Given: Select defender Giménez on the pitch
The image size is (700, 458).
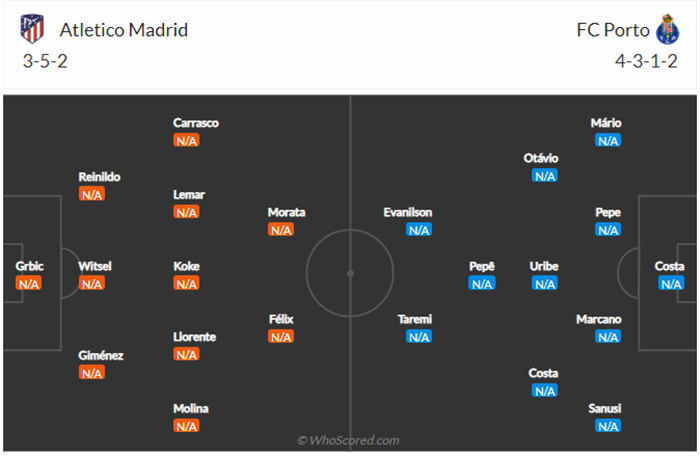Looking at the screenshot, I should (x=99, y=355).
